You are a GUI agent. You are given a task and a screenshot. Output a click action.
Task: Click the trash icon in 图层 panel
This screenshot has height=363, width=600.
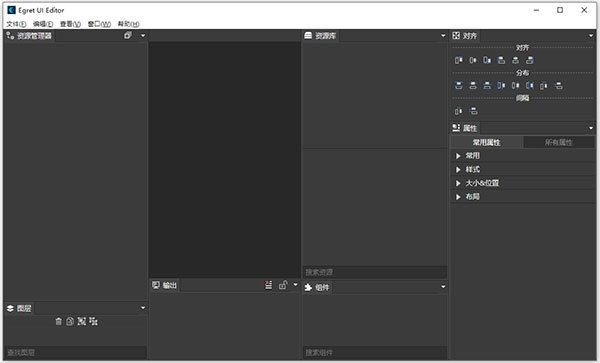coord(59,321)
